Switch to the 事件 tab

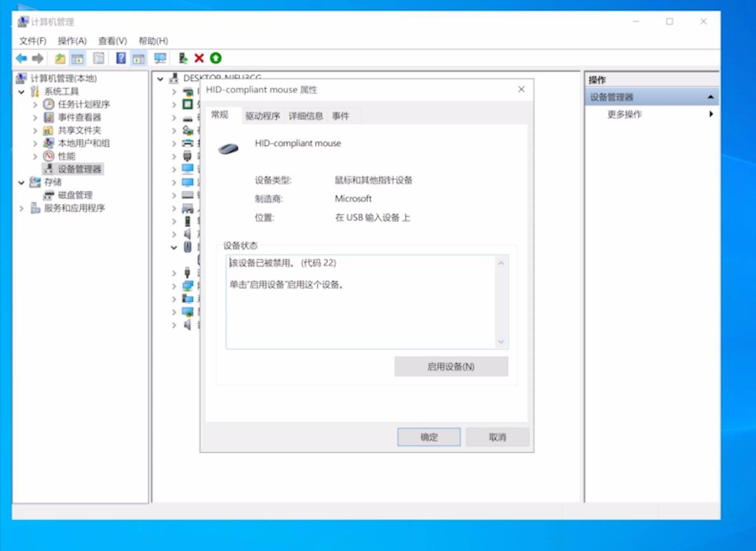point(340,116)
